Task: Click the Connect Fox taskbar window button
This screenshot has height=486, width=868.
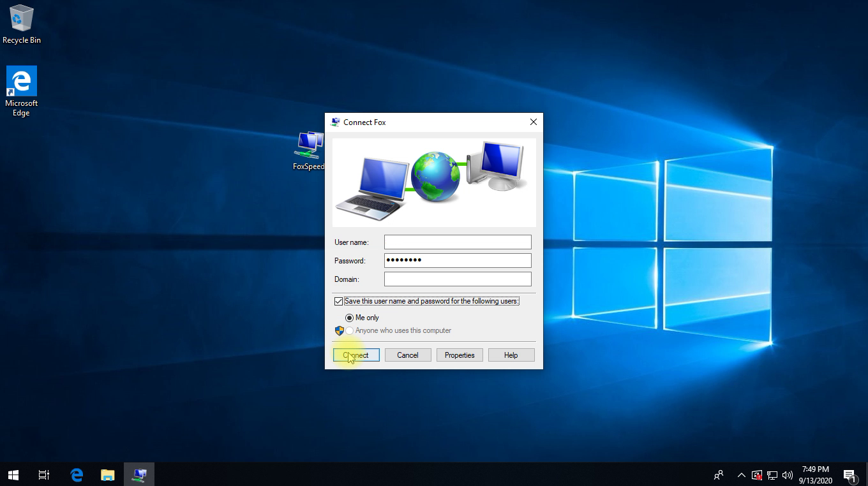Action: point(139,475)
